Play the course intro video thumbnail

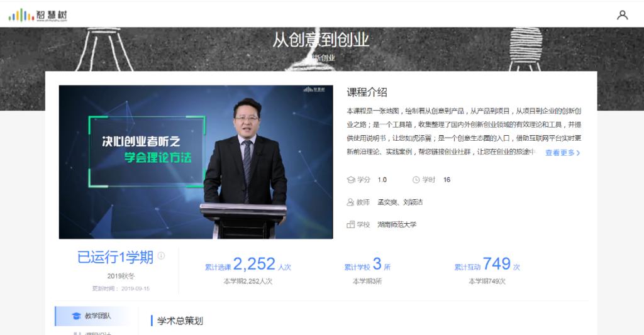coord(196,162)
